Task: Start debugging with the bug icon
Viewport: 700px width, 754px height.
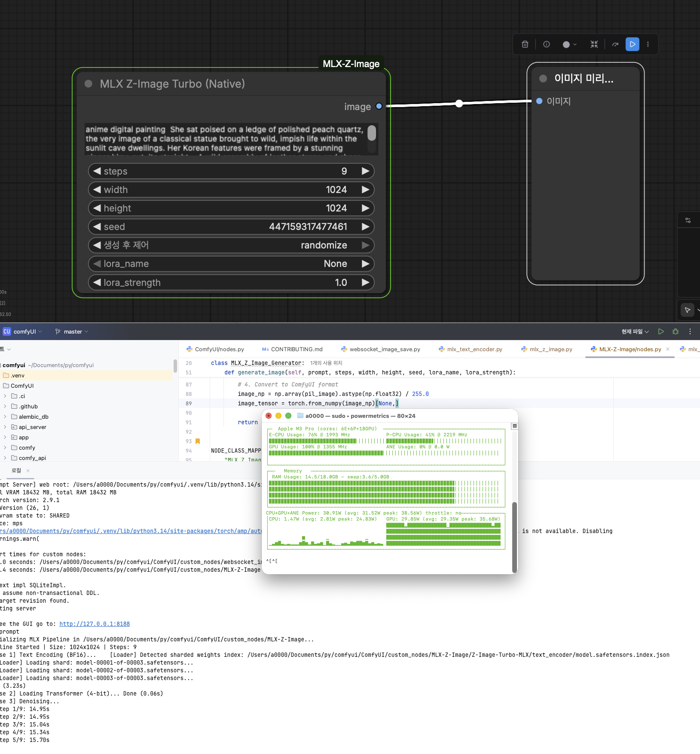Action: (x=676, y=331)
